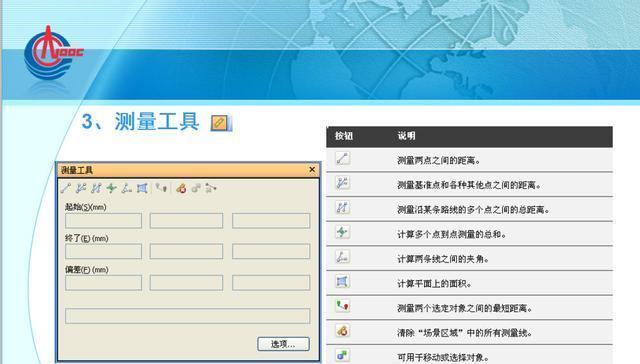This screenshot has width=640, height=364.
Task: Click table icon for 测量两点之间的距离
Action: point(342,158)
